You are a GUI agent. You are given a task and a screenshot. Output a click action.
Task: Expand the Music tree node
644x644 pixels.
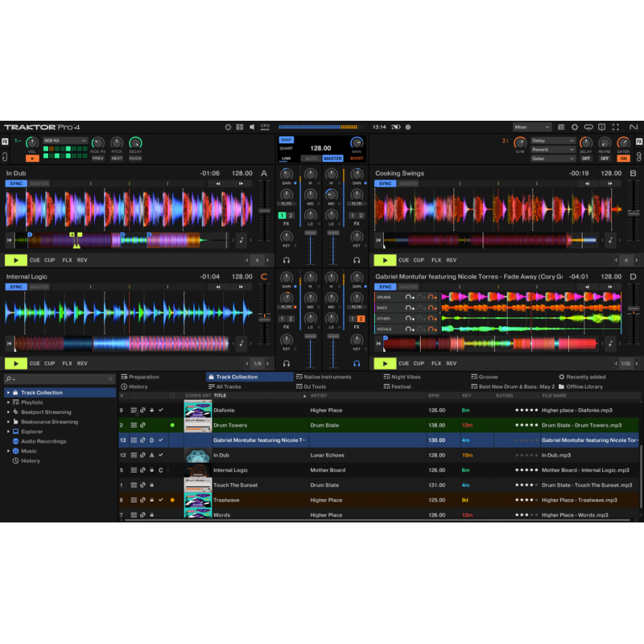(x=8, y=451)
